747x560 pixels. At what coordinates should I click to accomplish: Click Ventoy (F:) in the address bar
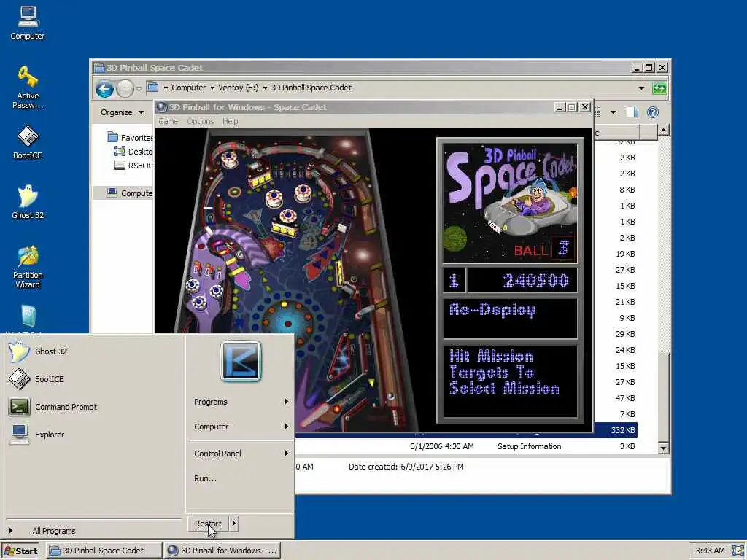[239, 87]
